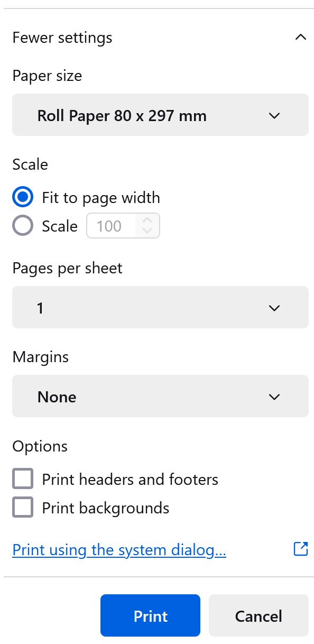Image resolution: width=314 pixels, height=644 pixels.
Task: Open the Paper size dropdown
Action: click(x=160, y=115)
